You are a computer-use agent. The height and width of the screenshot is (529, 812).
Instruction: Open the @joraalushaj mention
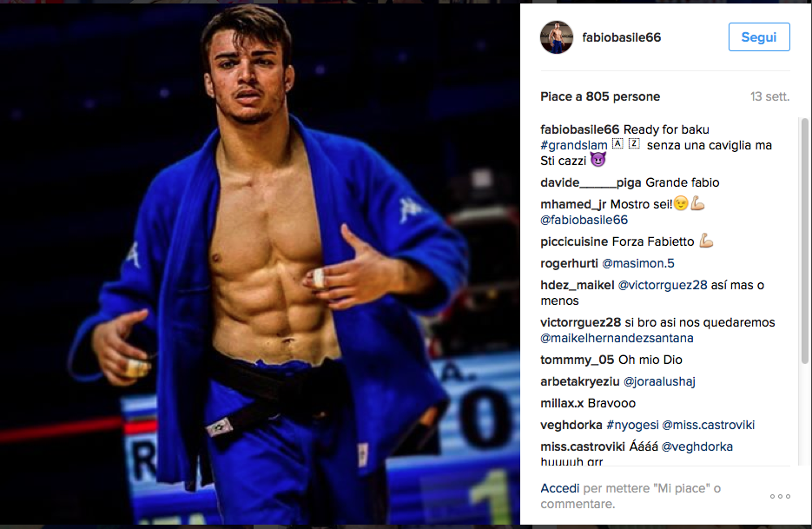(659, 381)
